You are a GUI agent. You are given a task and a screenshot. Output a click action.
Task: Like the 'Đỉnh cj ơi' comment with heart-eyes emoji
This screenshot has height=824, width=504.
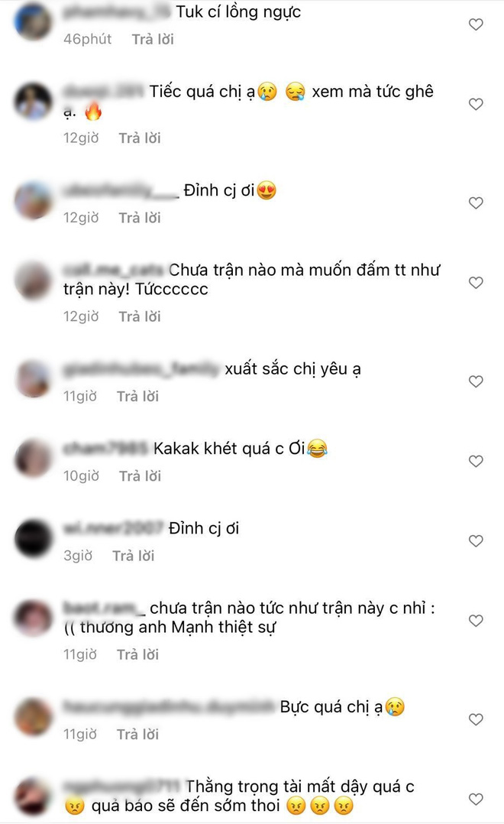pyautogui.click(x=476, y=203)
